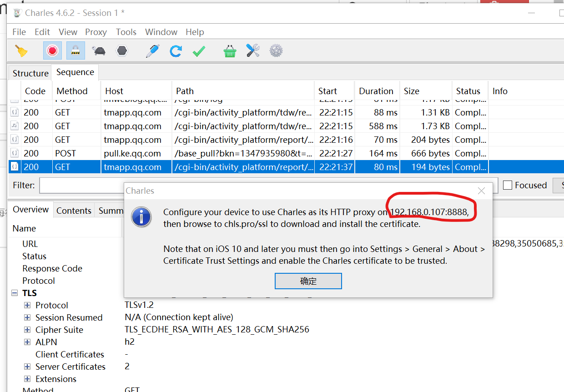This screenshot has width=564, height=392.
Task: Select the row with 204 bytes size
Action: [287, 140]
